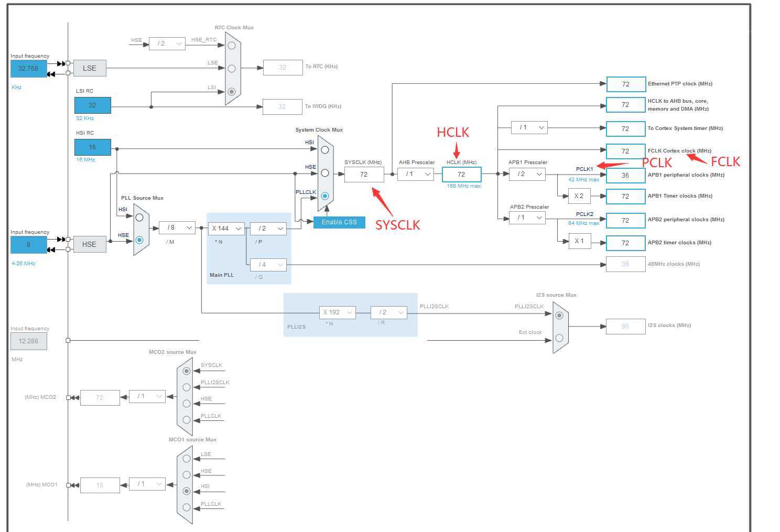Edit the HSE input frequency 8 field
This screenshot has width=780, height=532.
click(28, 245)
